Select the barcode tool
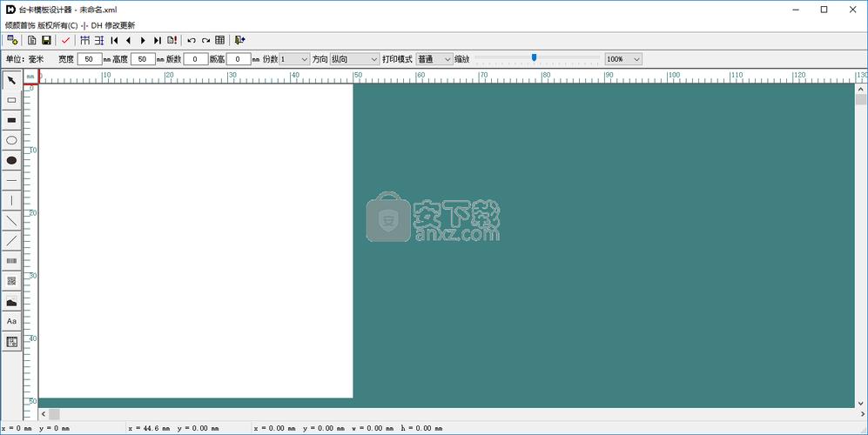Viewport: 868px width, 435px height. tap(11, 261)
